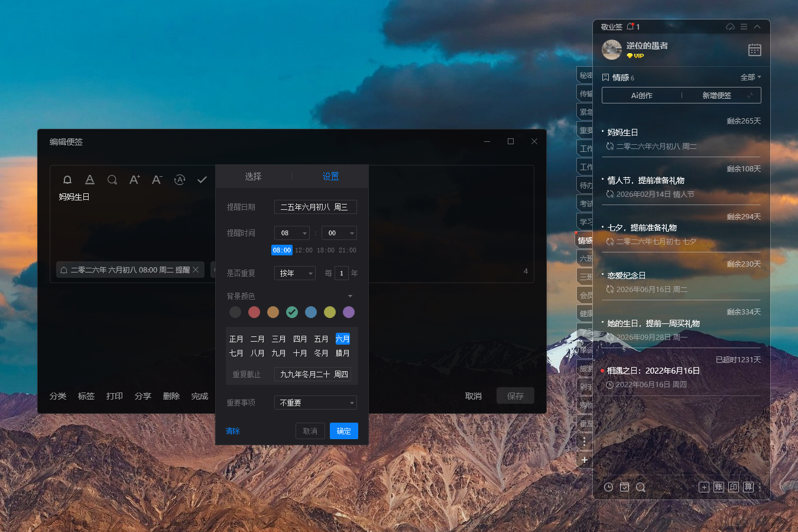798x532 pixels.
Task: Select 腊月 in the month grid
Action: 342,353
